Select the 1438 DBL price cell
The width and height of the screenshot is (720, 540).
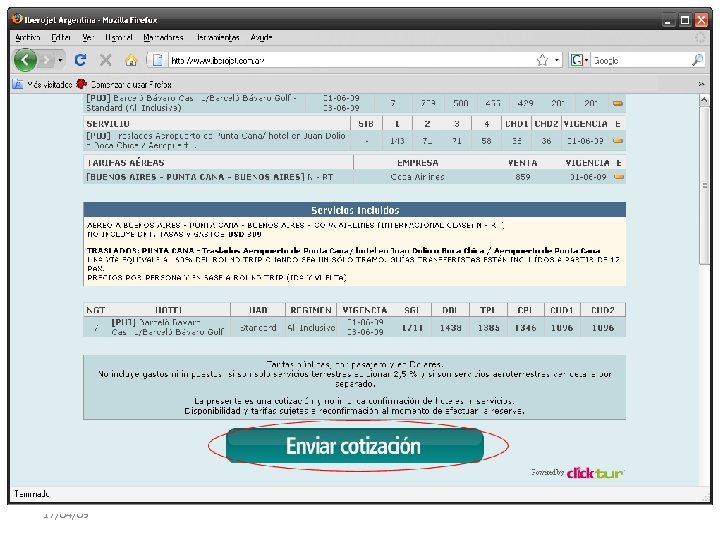(450, 328)
